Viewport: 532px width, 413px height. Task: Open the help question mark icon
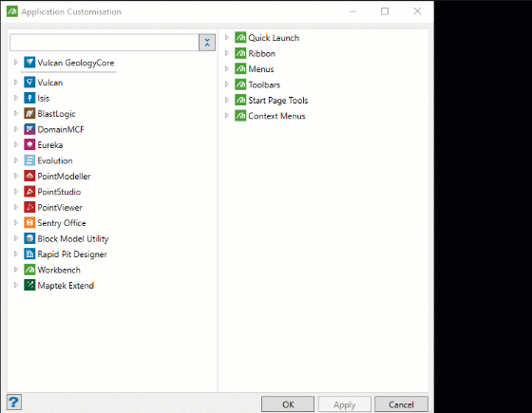coord(14,403)
